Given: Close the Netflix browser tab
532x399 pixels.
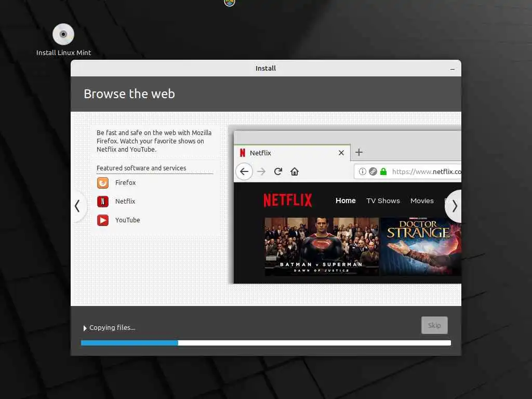Looking at the screenshot, I should 341,153.
